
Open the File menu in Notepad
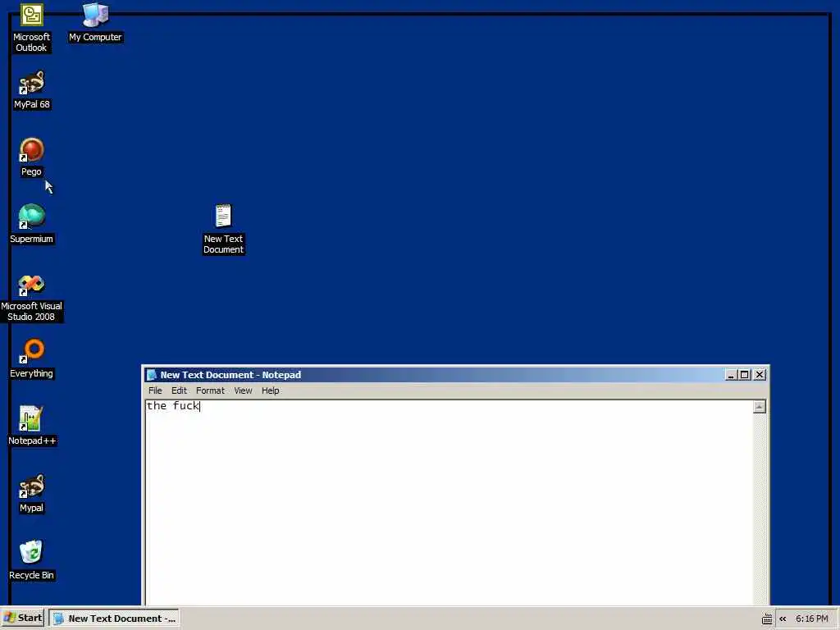click(155, 390)
